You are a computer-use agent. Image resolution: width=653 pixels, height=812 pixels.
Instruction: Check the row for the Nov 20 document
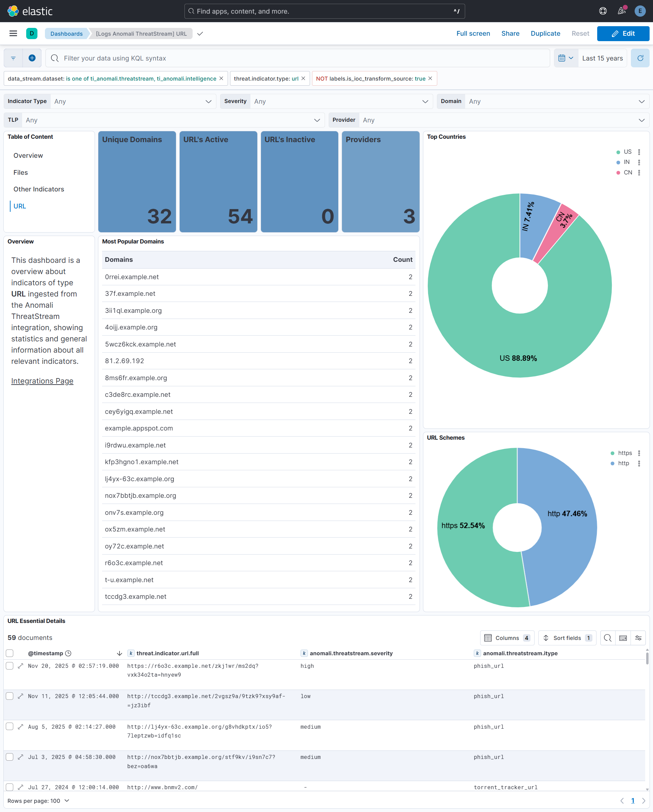point(10,666)
